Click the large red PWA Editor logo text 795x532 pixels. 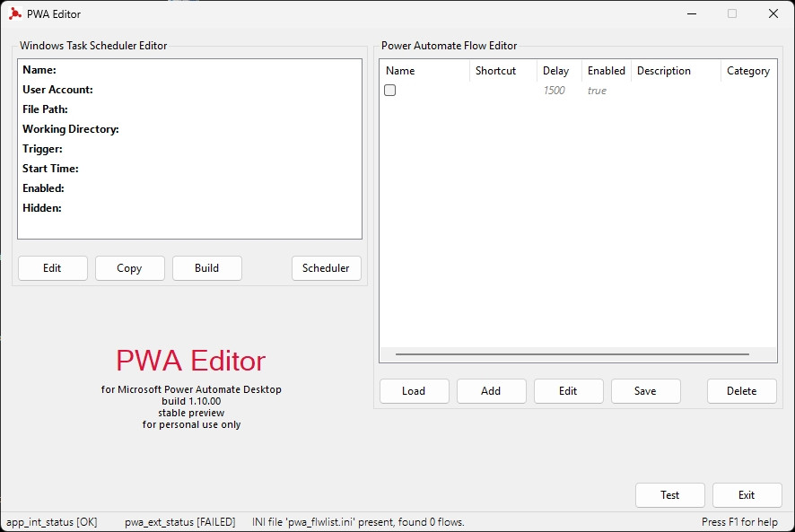tap(190, 361)
